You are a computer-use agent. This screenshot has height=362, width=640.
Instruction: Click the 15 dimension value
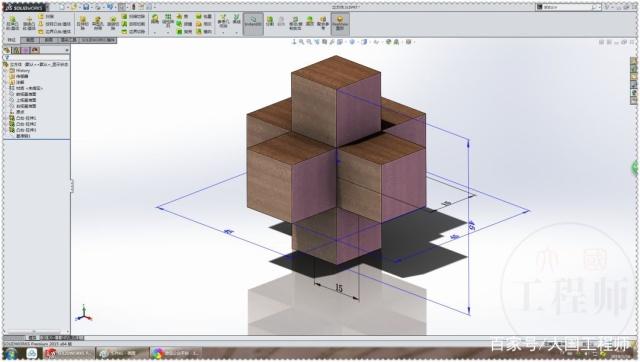point(339,288)
